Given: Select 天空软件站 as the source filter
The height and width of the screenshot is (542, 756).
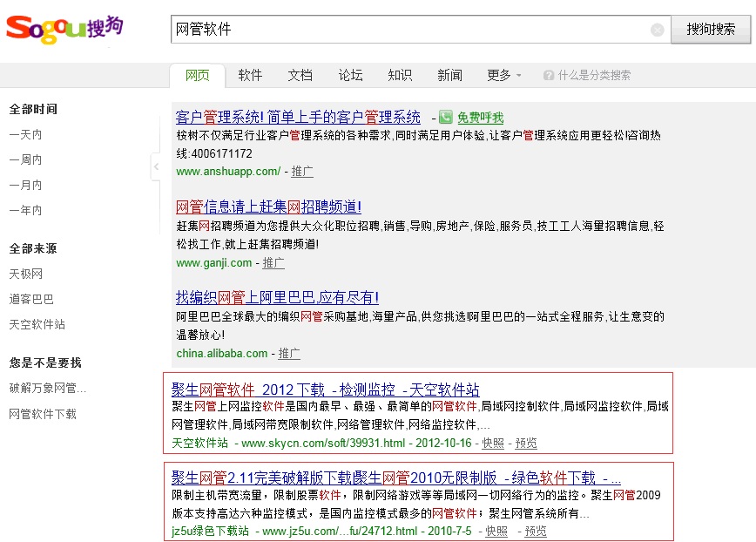Looking at the screenshot, I should (x=37, y=324).
